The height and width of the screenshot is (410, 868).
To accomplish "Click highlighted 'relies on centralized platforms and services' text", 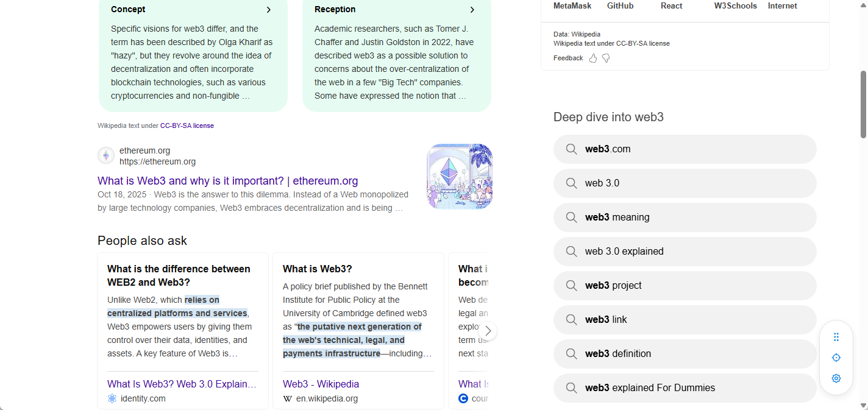I will (x=177, y=306).
